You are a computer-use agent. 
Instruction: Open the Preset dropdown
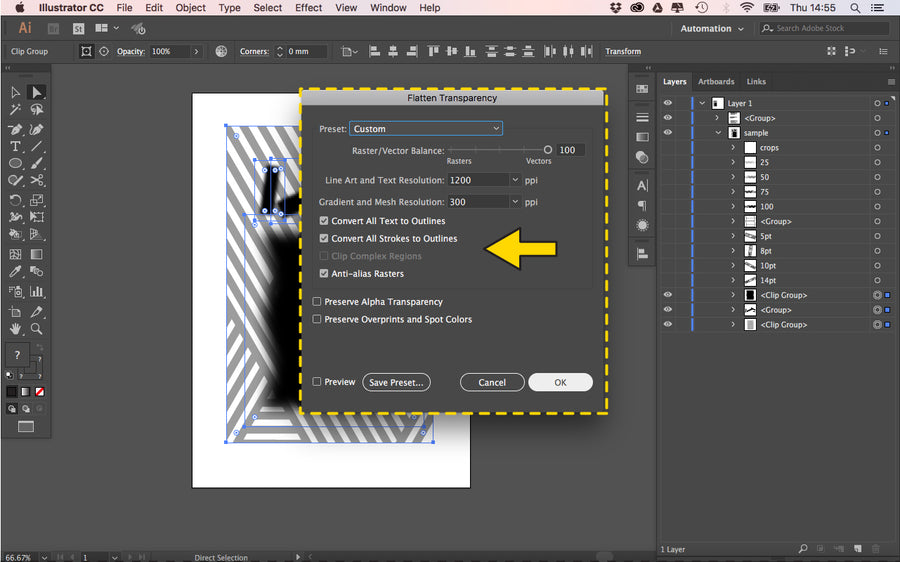pyautogui.click(x=426, y=129)
